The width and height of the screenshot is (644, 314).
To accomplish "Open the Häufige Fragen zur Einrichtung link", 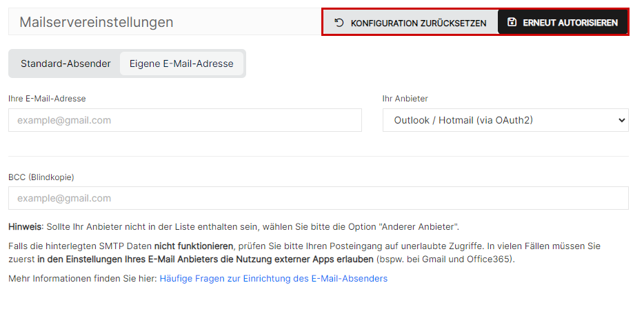I will click(x=274, y=279).
